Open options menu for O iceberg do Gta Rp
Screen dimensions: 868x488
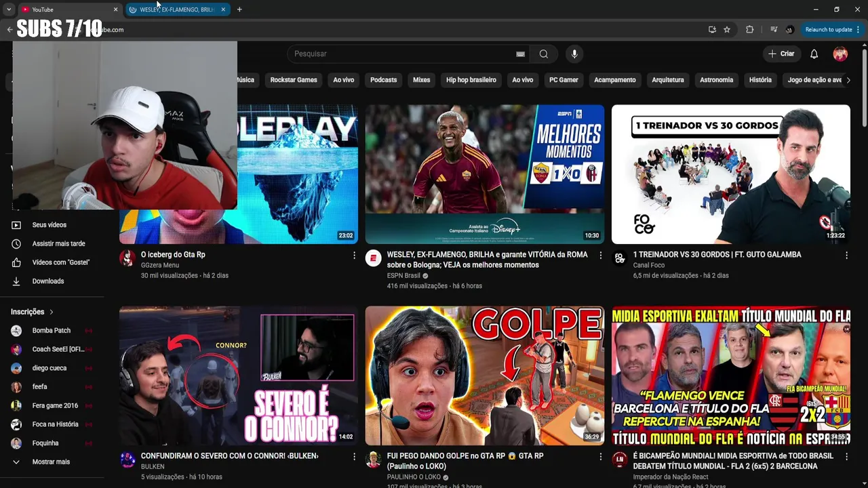pos(354,256)
